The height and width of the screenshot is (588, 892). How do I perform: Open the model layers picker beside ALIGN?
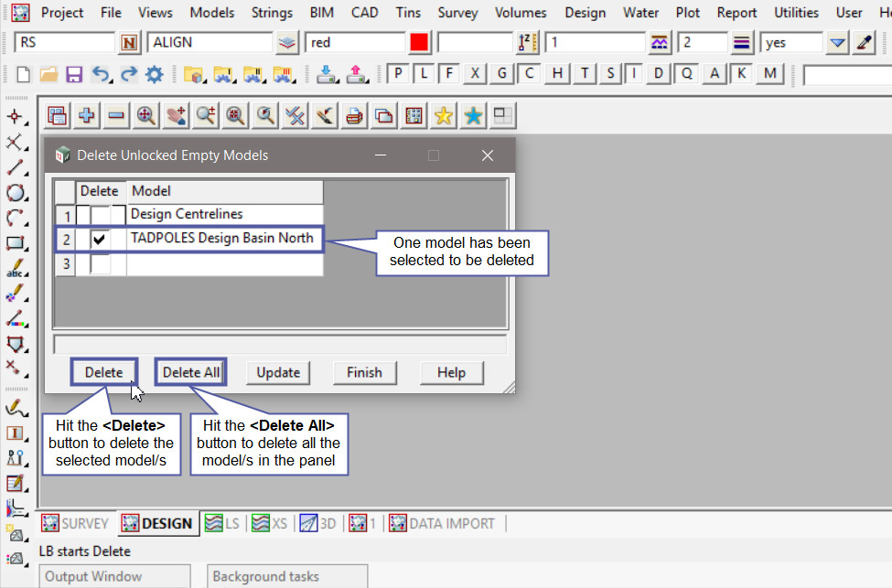[x=288, y=43]
